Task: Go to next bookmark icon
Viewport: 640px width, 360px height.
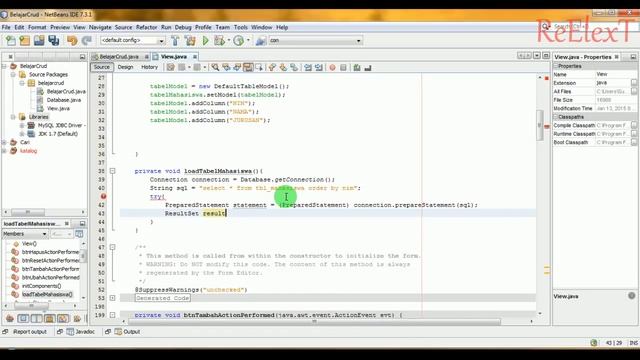Action: tap(282, 67)
